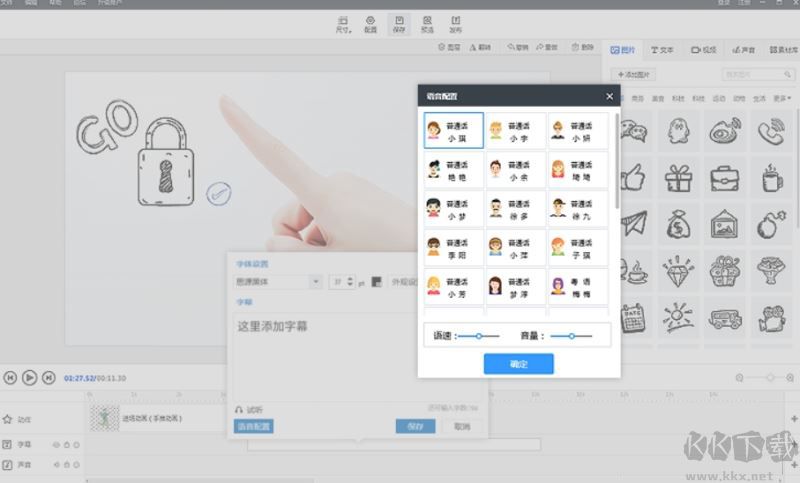This screenshot has width=800, height=483.
Task: Switch to the Video tab in right panel
Action: [x=704, y=50]
